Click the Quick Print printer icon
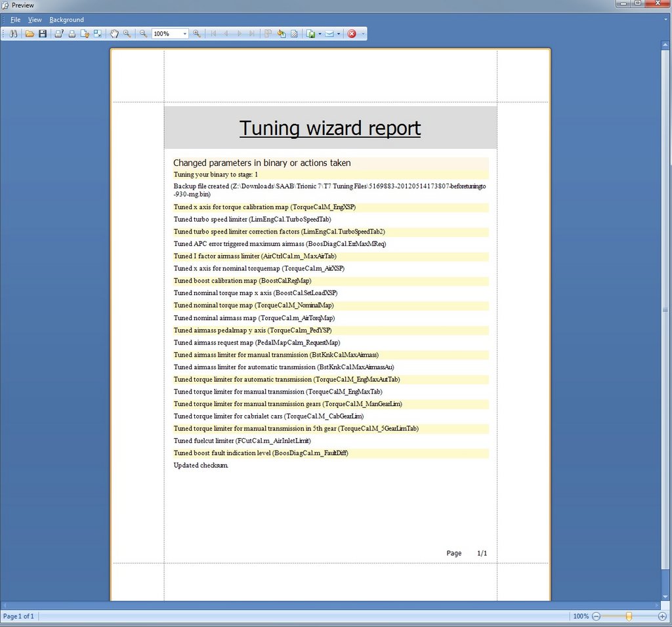The image size is (672, 627). [x=72, y=33]
